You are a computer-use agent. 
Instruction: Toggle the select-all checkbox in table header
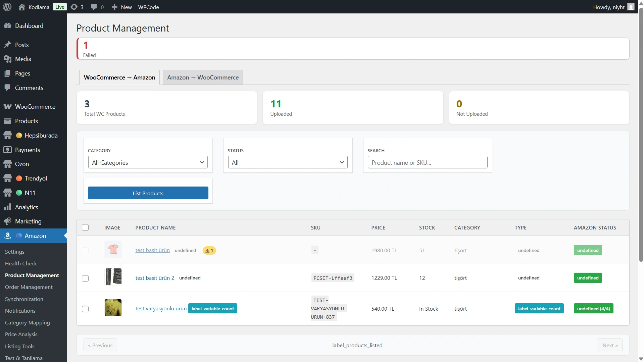[x=85, y=227]
